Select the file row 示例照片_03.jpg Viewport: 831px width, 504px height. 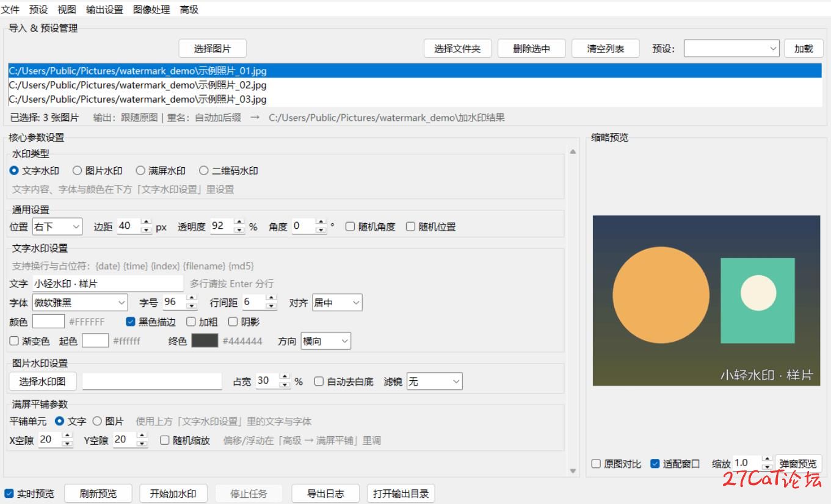(x=415, y=99)
